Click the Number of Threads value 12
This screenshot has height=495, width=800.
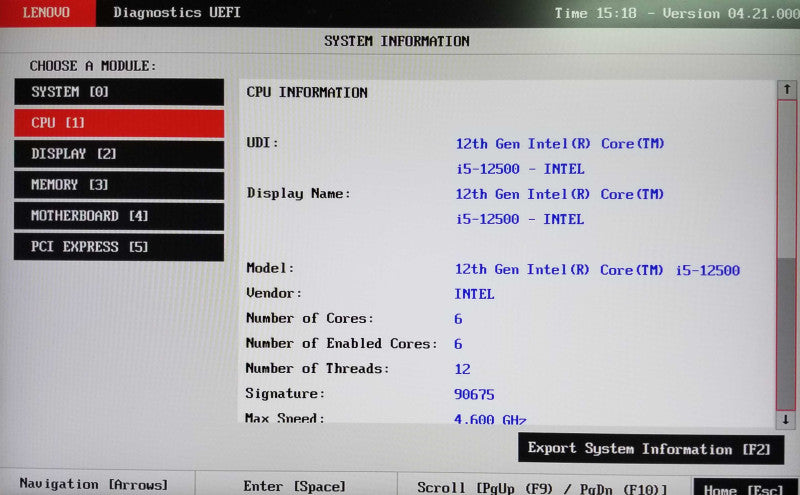click(x=462, y=368)
